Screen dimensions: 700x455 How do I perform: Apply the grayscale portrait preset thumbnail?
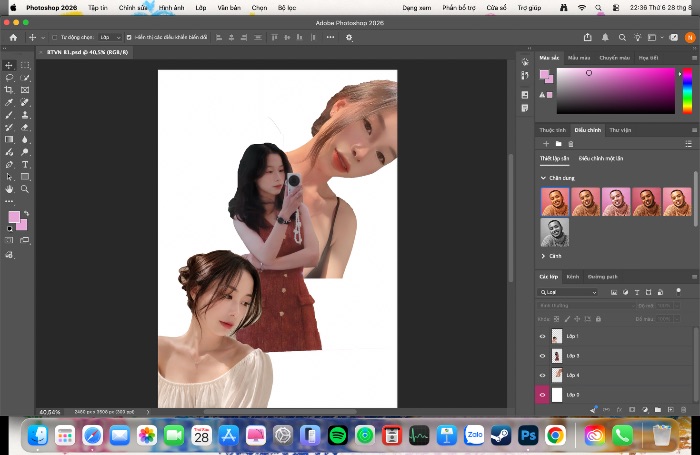(x=554, y=232)
